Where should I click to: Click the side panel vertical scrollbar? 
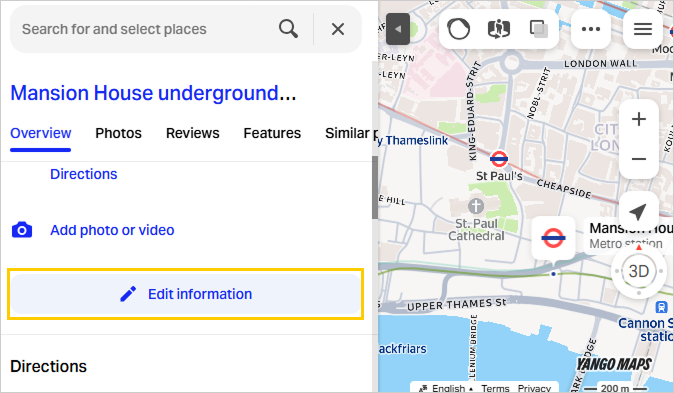[374, 187]
